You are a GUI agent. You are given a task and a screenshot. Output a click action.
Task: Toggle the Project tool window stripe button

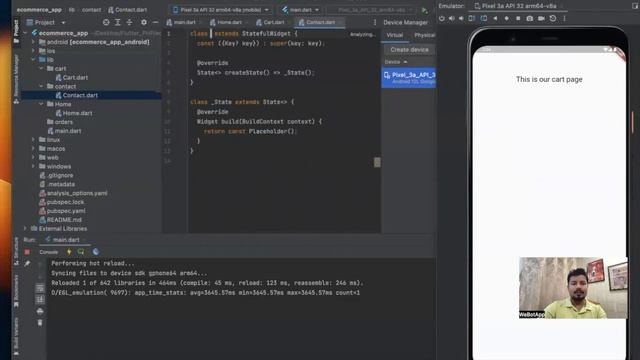(16, 31)
